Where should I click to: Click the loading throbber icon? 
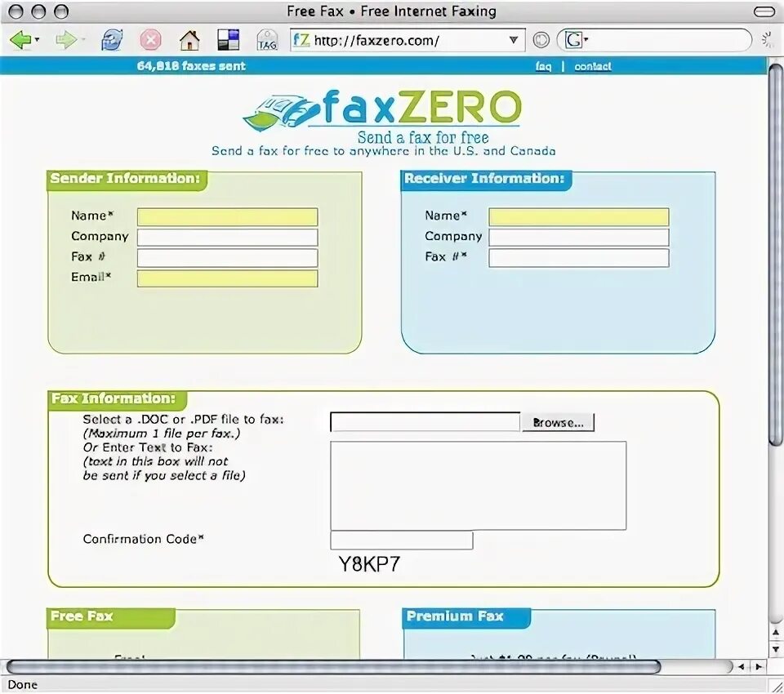767,40
